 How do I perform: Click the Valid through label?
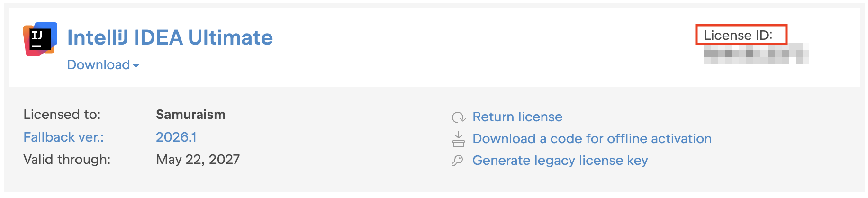[x=67, y=160]
